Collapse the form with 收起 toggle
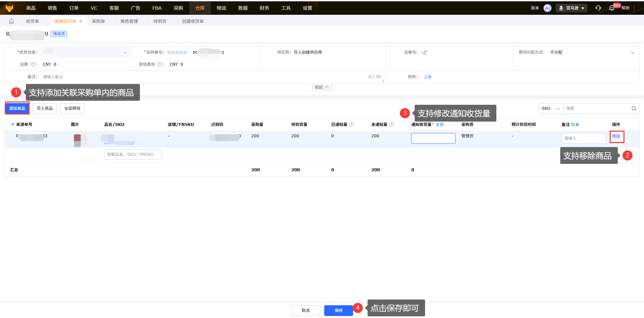The width and height of the screenshot is (644, 318). (322, 87)
